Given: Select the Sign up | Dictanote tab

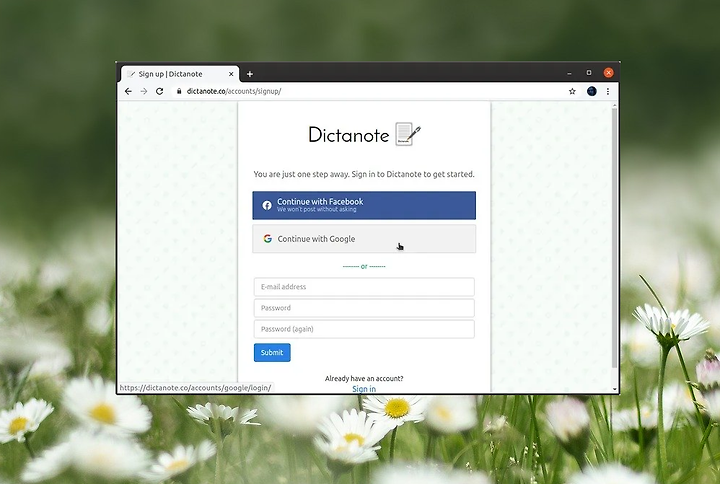Looking at the screenshot, I should [x=180, y=74].
